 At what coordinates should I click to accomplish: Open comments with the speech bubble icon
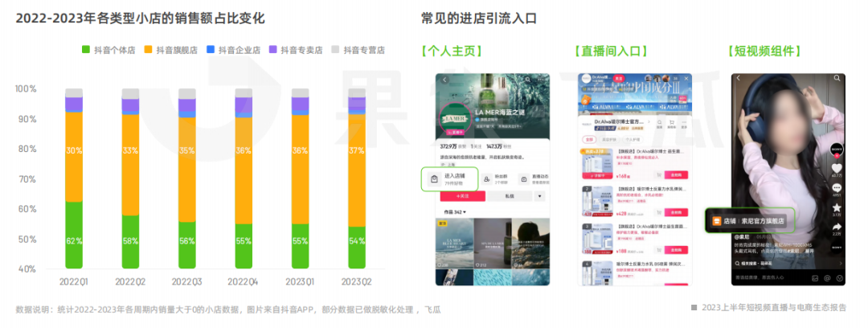point(837,188)
